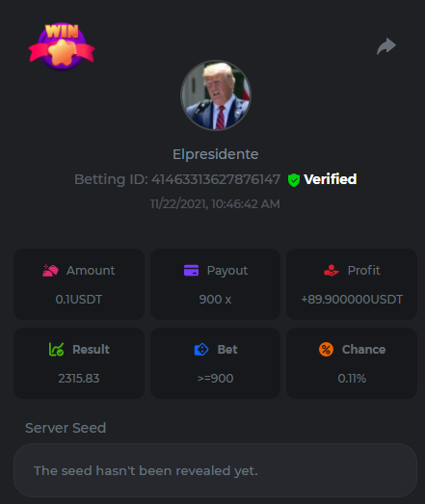Click the WIN badge icon

(x=62, y=46)
